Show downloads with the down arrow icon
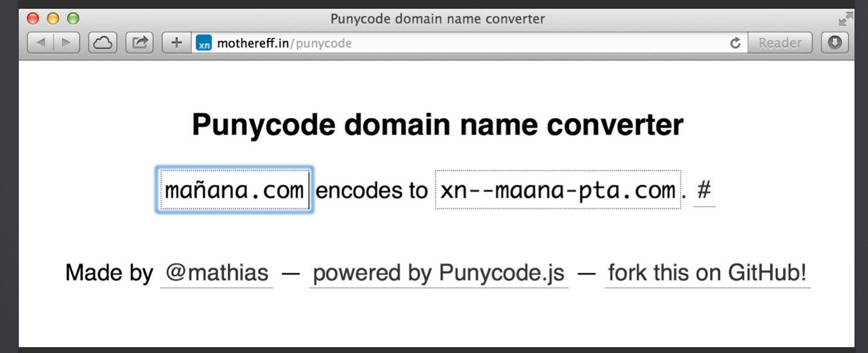This screenshot has width=868, height=353. click(x=835, y=43)
